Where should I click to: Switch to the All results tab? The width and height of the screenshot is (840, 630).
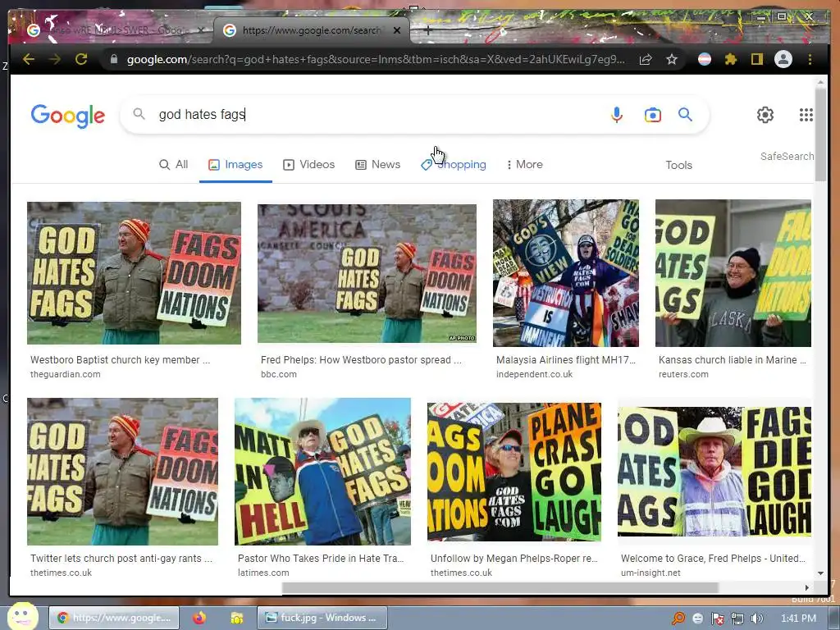(174, 164)
